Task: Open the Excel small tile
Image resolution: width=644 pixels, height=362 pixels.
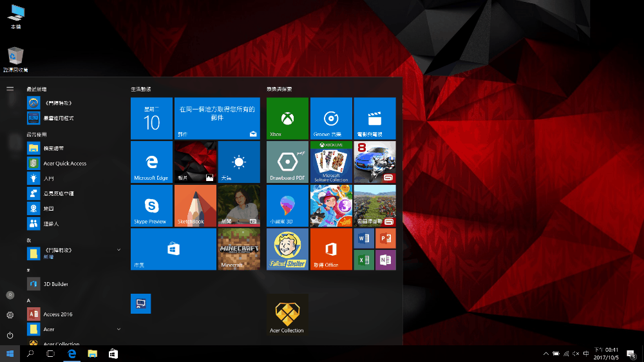Action: coord(364,260)
